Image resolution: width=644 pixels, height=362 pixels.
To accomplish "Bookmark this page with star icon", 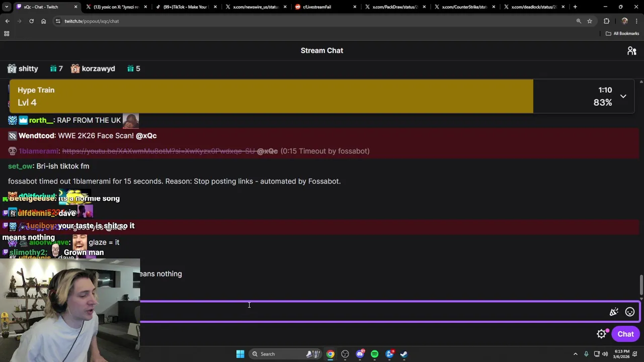I will tap(590, 21).
